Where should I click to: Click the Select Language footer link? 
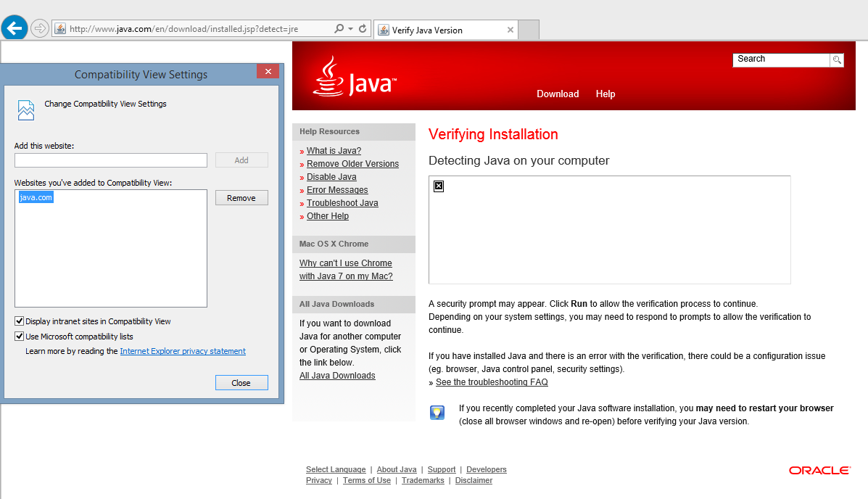(336, 470)
